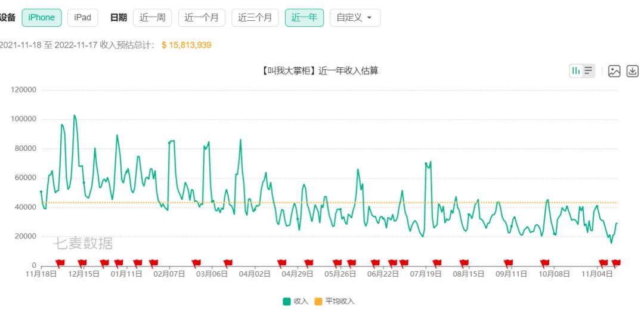Click the 04月02日 x-axis label
The height and width of the screenshot is (310, 644).
pos(254,274)
